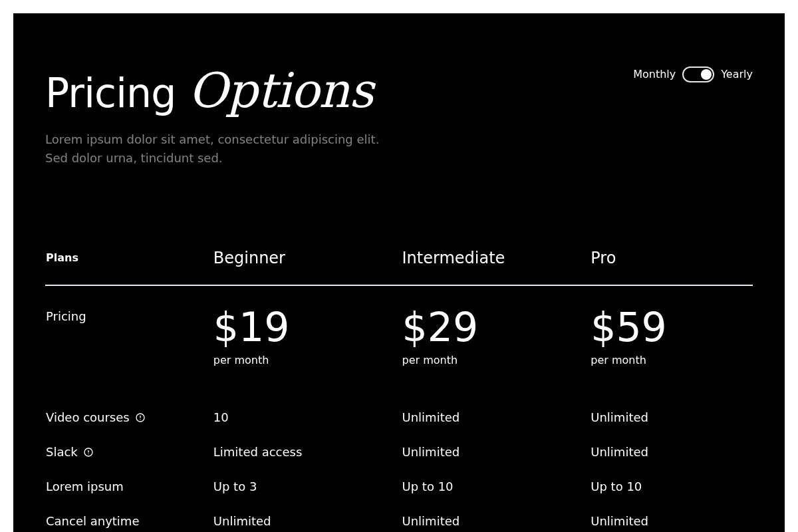Click the Intermediate plan heading
Viewport: 798px width, 532px height.
coord(453,258)
